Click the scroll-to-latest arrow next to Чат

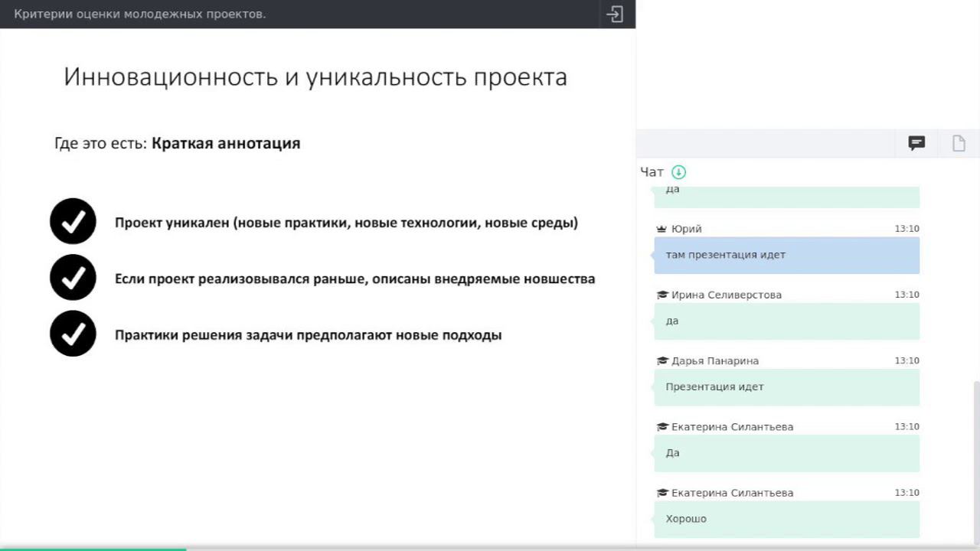point(679,172)
